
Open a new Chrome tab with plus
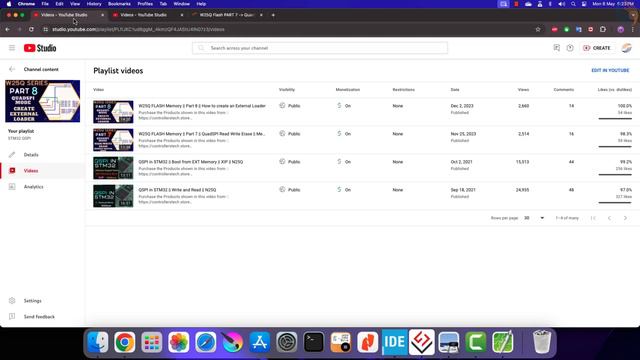(x=273, y=15)
